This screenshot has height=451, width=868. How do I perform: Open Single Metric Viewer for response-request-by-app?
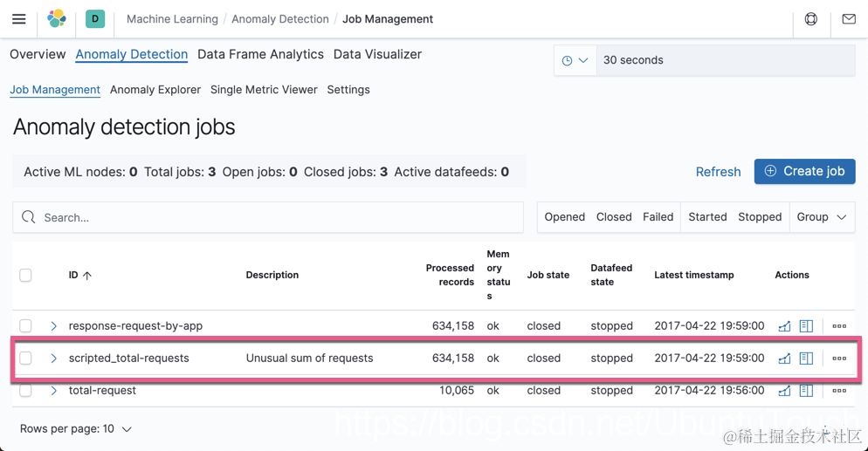coord(784,326)
